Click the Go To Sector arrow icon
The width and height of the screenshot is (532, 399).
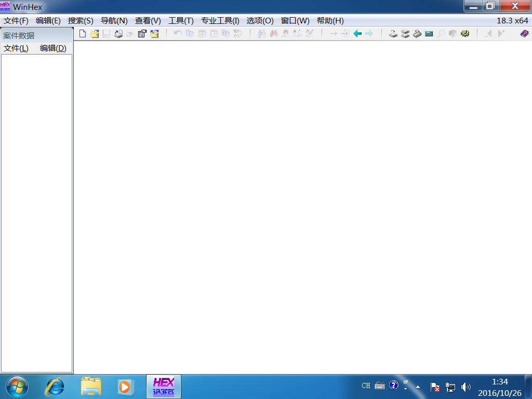(345, 34)
